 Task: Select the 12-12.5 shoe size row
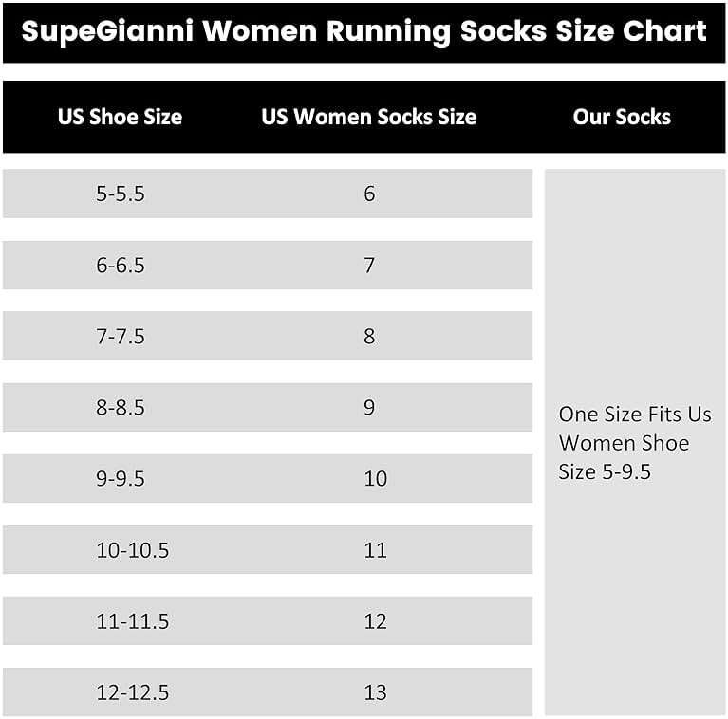132,692
